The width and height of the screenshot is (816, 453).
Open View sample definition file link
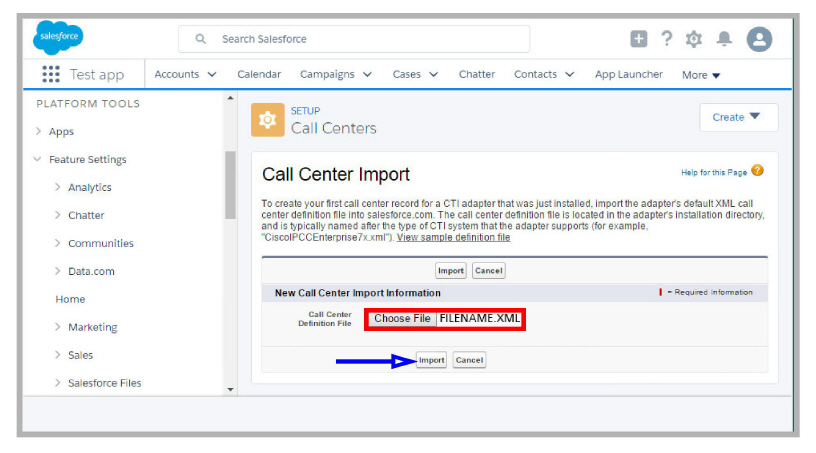pyautogui.click(x=453, y=237)
